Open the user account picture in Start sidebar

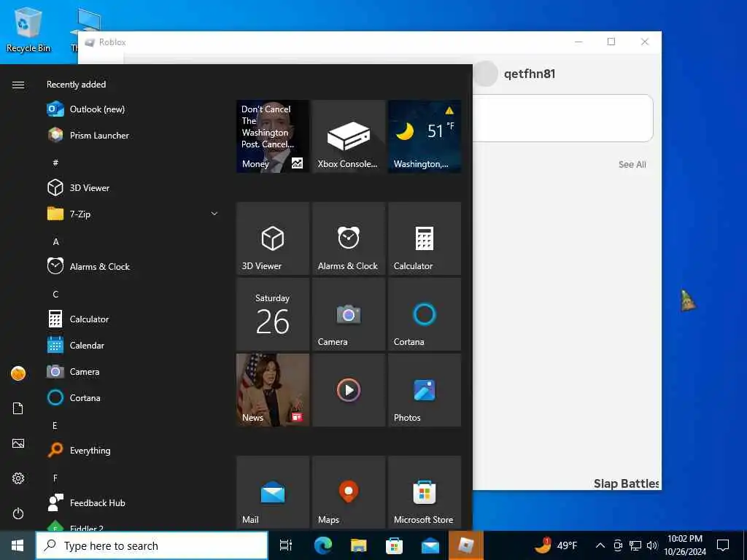click(x=18, y=373)
